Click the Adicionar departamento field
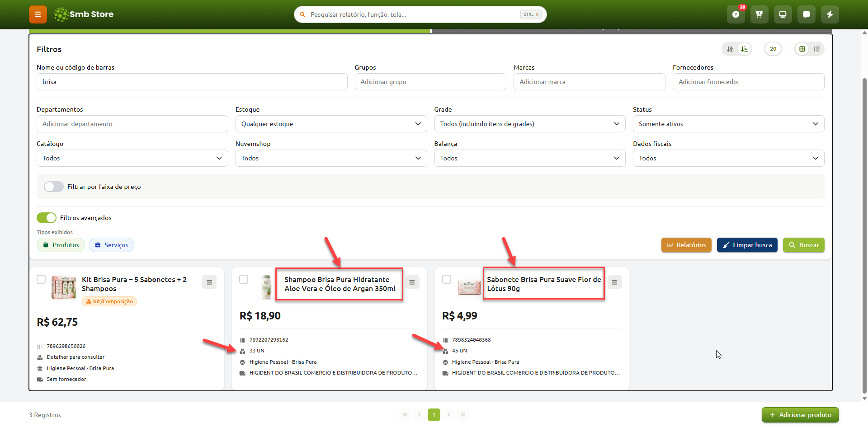868x427 pixels. click(x=132, y=124)
